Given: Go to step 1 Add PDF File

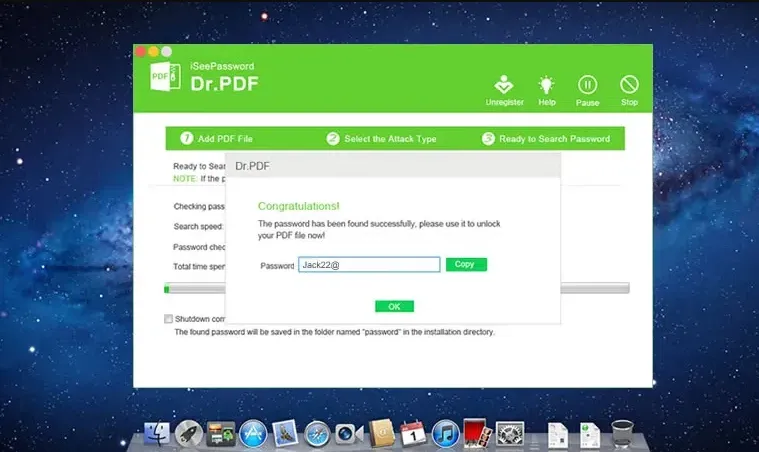Looking at the screenshot, I should pyautogui.click(x=216, y=139).
